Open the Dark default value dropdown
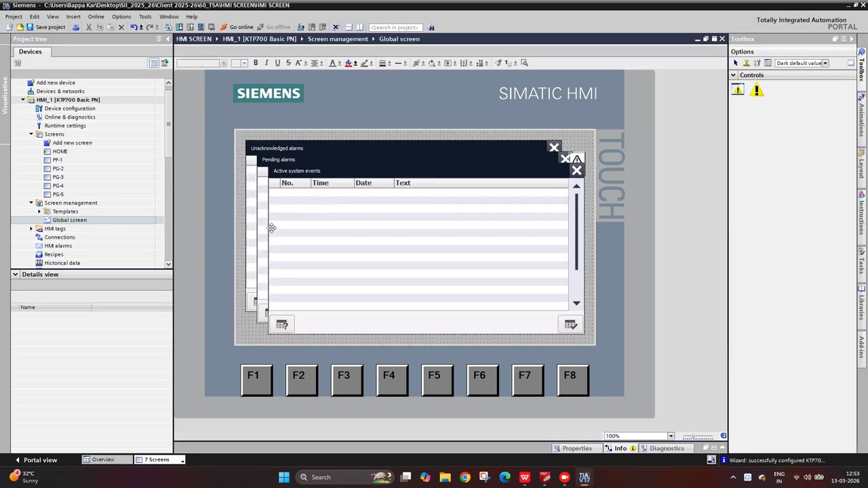The height and width of the screenshot is (488, 868). point(825,63)
